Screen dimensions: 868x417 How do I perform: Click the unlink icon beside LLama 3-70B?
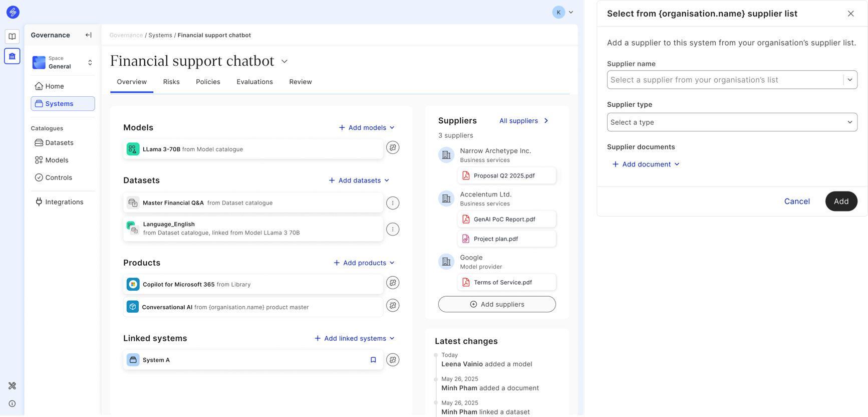click(393, 148)
